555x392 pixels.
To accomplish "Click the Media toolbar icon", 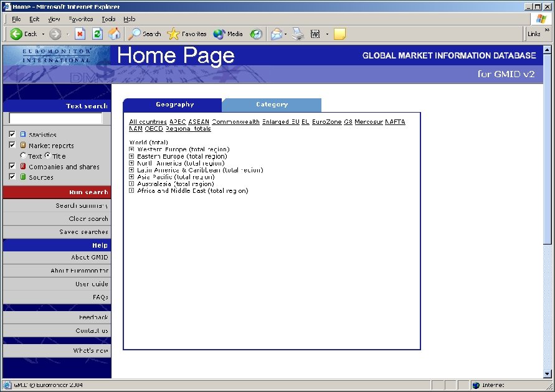I will [x=218, y=34].
